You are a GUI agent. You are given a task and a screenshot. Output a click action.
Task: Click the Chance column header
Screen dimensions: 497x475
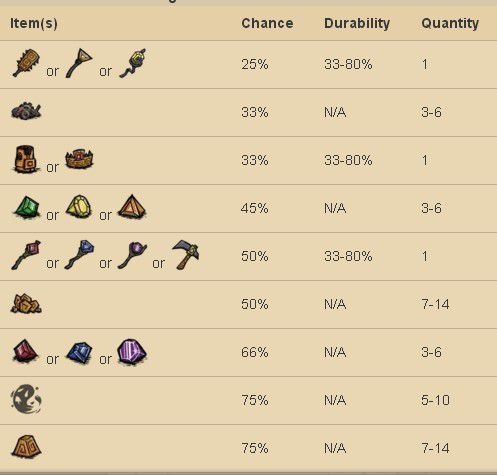267,23
